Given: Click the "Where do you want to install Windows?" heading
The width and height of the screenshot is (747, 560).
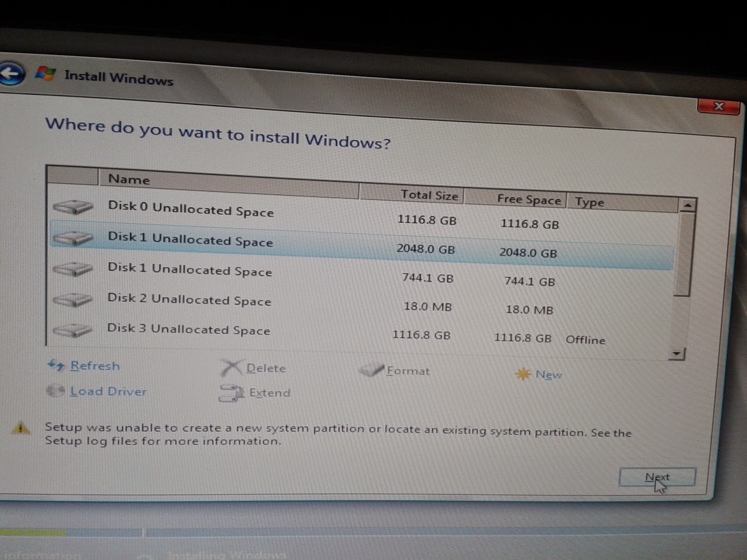Looking at the screenshot, I should tap(218, 133).
